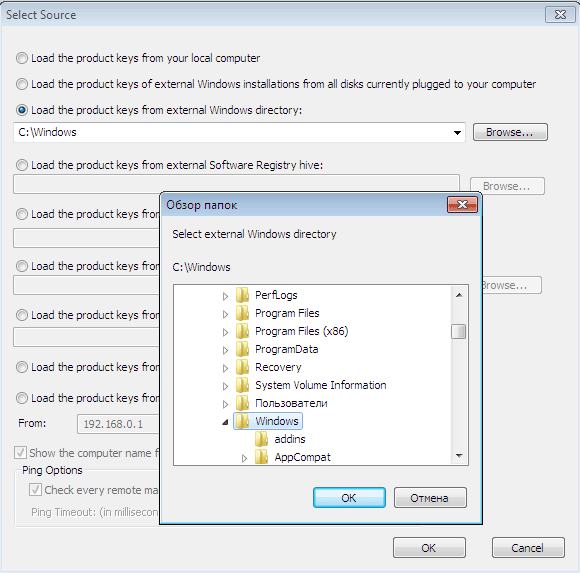The width and height of the screenshot is (580, 573).
Task: Select the System Volume Information folder icon
Action: point(242,385)
